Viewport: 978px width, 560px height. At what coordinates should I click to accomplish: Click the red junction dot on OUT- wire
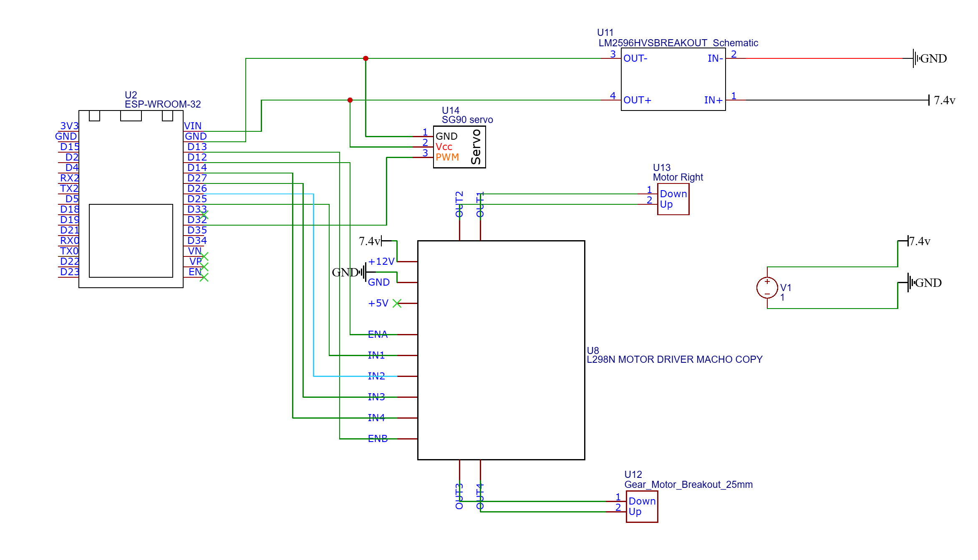(x=365, y=58)
